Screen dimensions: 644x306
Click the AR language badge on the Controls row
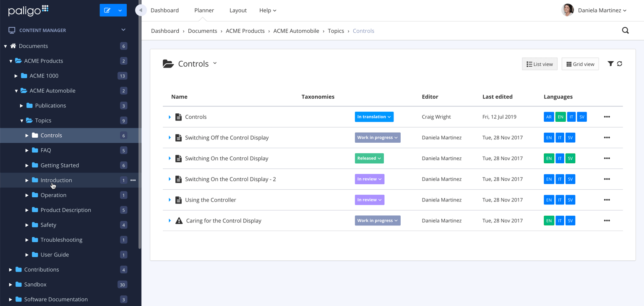pos(549,117)
